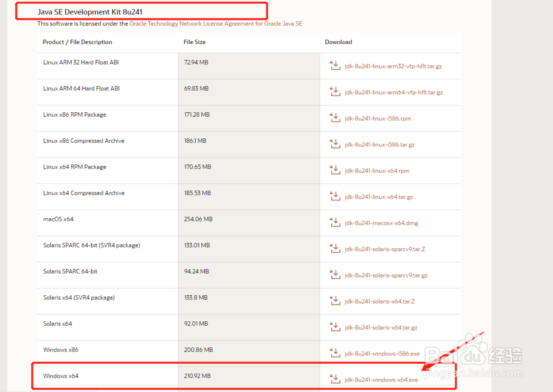Select the Linux x86 RPM Package description
The width and height of the screenshot is (553, 392).
75,114
